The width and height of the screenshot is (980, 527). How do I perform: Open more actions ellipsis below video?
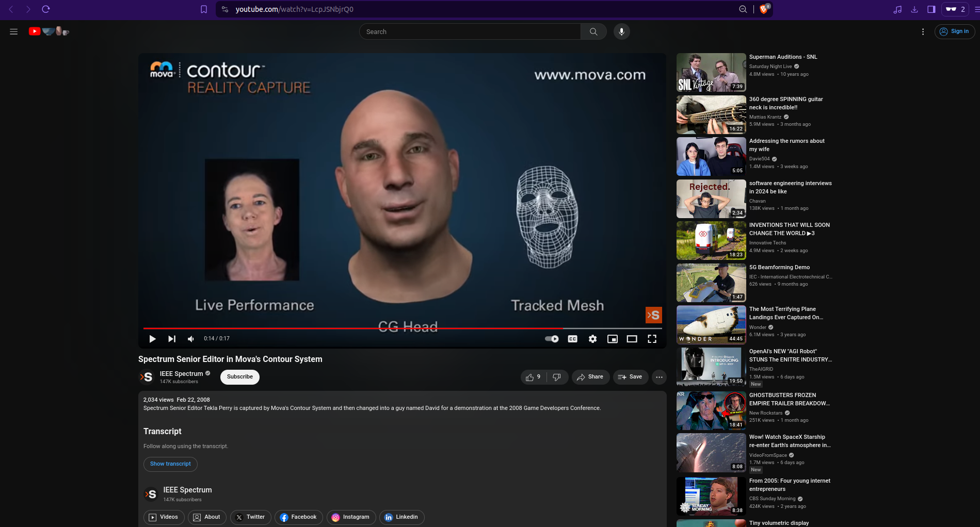click(x=659, y=377)
